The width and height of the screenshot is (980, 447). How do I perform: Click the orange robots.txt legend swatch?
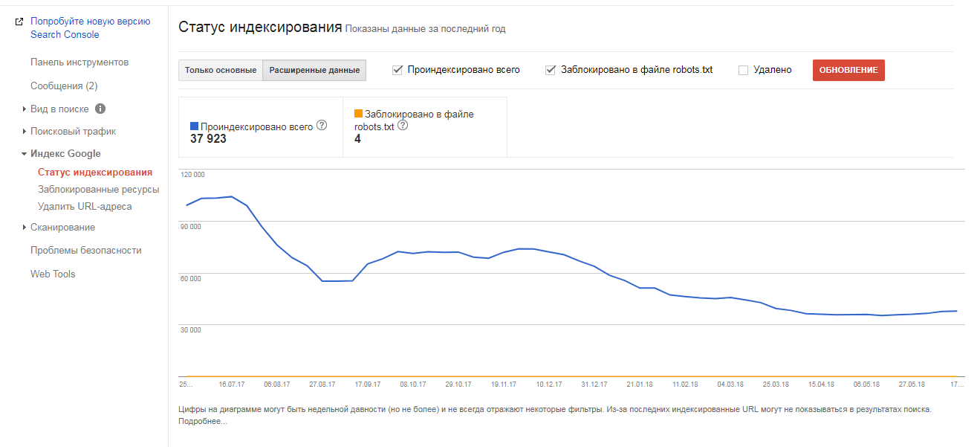359,114
